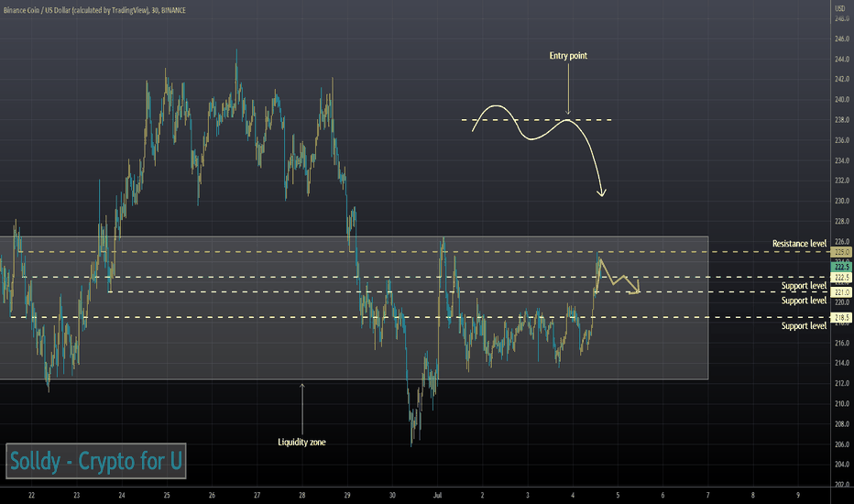The image size is (854, 504).
Task: Click date label 7 on time axis
Action: (x=708, y=495)
